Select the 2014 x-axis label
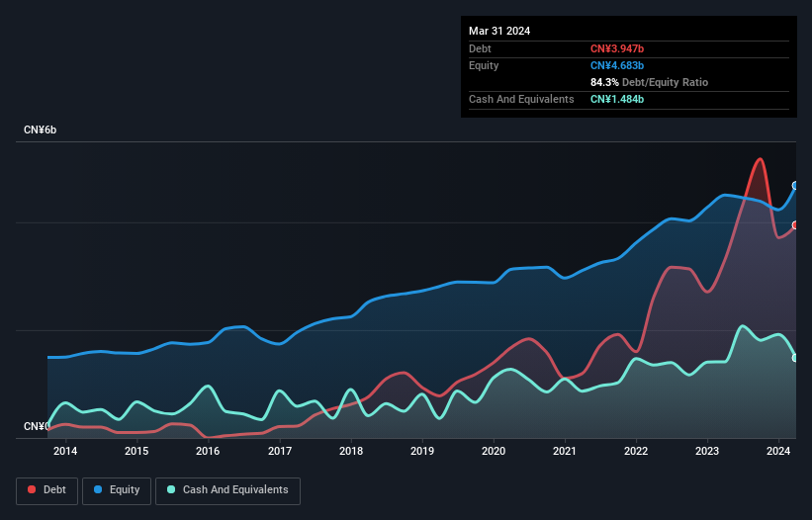The width and height of the screenshot is (812, 520). pyautogui.click(x=65, y=451)
